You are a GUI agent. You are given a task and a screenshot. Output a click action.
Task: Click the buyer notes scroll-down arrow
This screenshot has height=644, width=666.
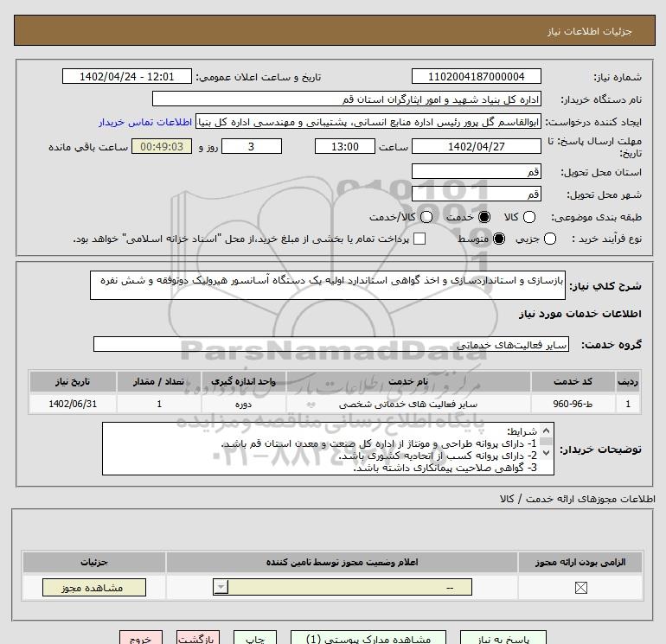pyautogui.click(x=547, y=453)
